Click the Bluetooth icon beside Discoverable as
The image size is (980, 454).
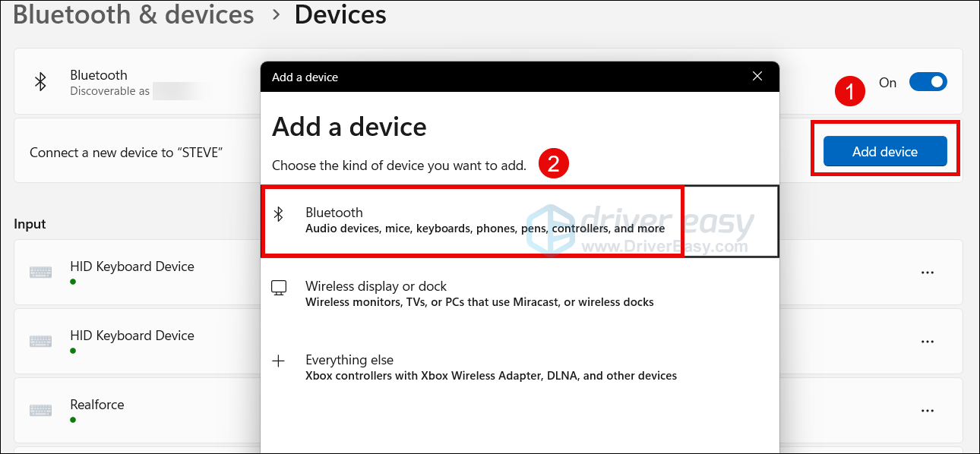tap(40, 81)
